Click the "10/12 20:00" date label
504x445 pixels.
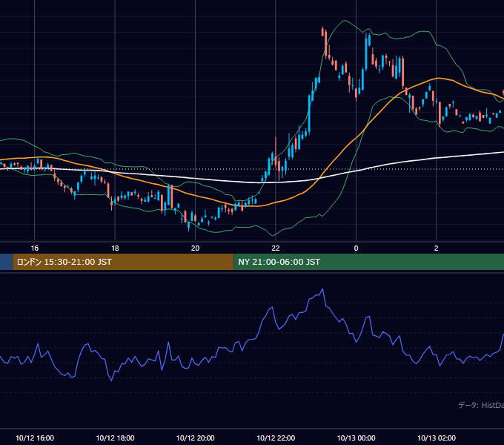pos(196,438)
